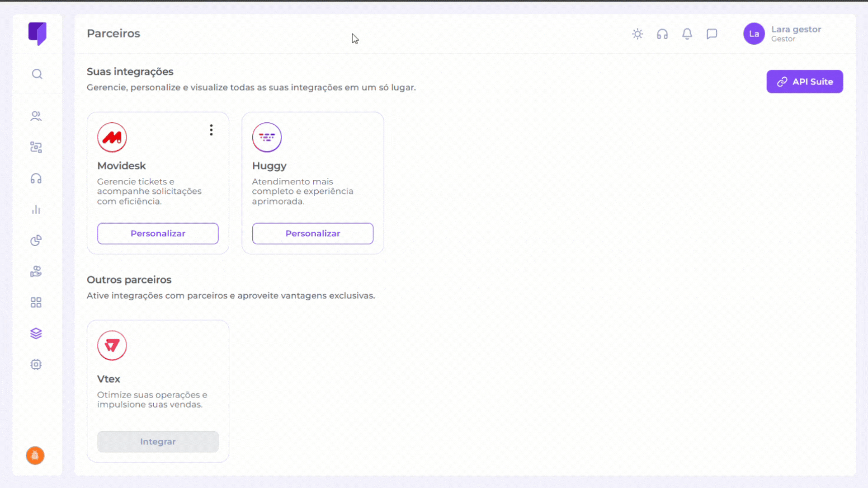Open the org structure icon in sidebar
868x488 pixels.
(x=36, y=147)
